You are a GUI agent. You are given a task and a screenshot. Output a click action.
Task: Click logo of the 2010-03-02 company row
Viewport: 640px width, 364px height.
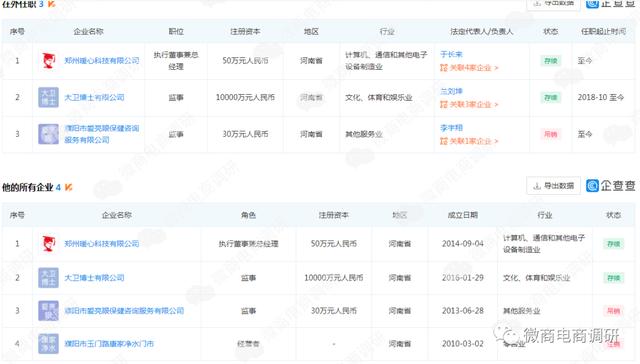[x=48, y=344]
